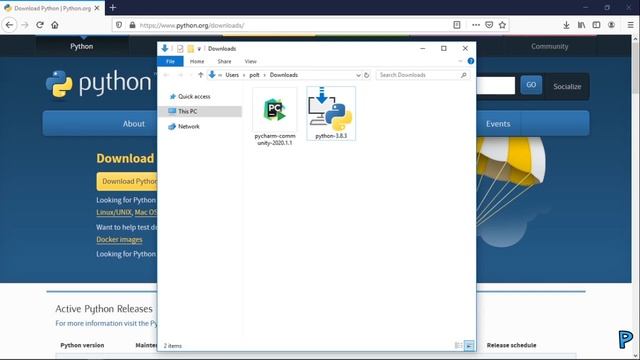Go to Firefox home page

(x=55, y=25)
